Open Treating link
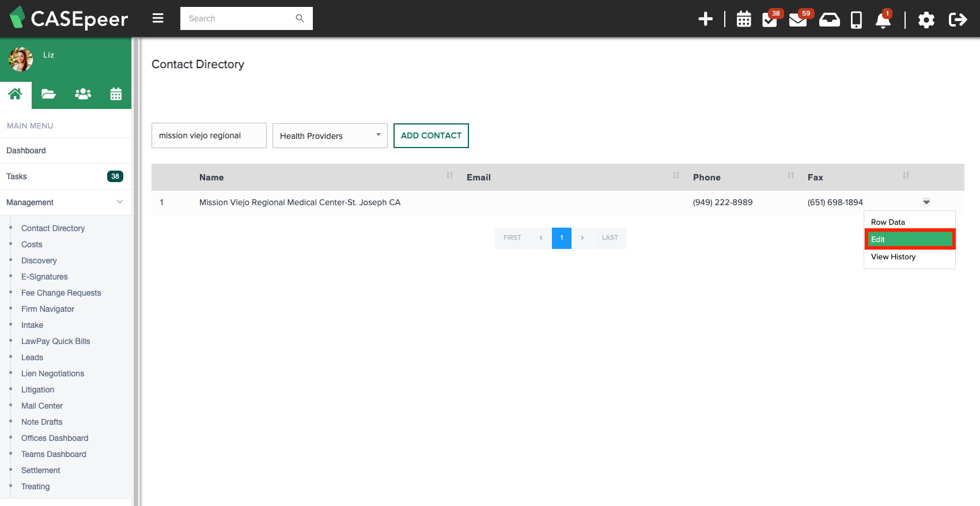980x506 pixels. [35, 486]
